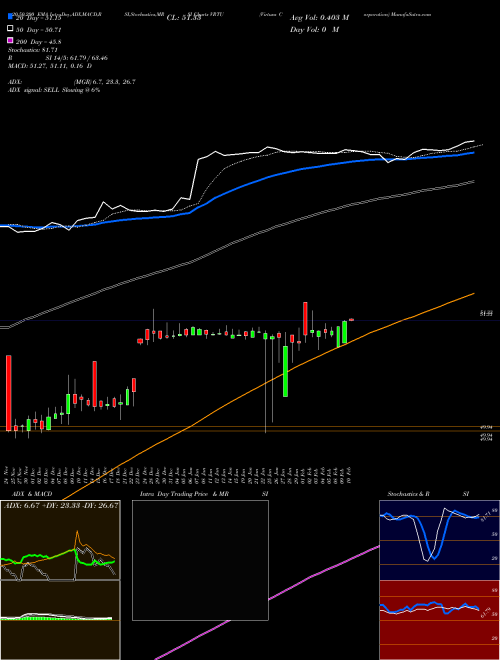The image size is (500, 660).
Task: Click the 'MACD: 51.27, 51.11, 0.16 D' line
Action: point(50,66)
